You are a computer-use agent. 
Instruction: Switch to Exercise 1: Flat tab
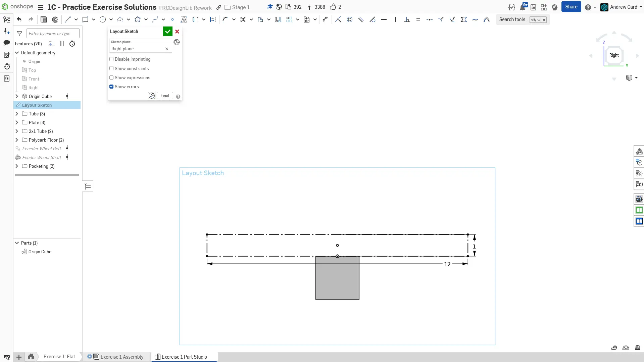pyautogui.click(x=59, y=357)
